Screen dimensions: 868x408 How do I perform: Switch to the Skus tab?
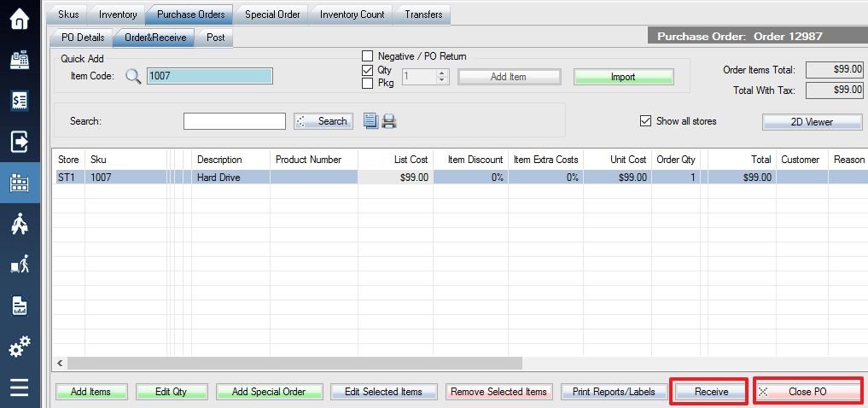tap(68, 15)
